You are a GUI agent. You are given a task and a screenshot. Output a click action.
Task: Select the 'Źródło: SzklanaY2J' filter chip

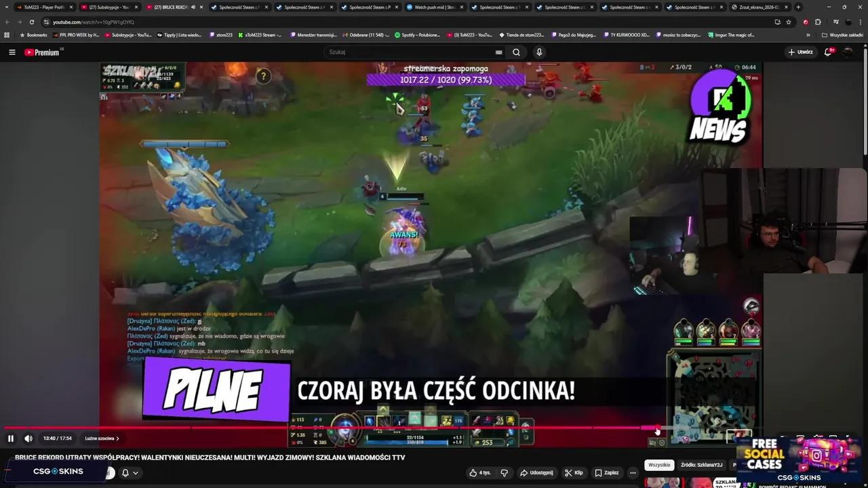pos(701,465)
